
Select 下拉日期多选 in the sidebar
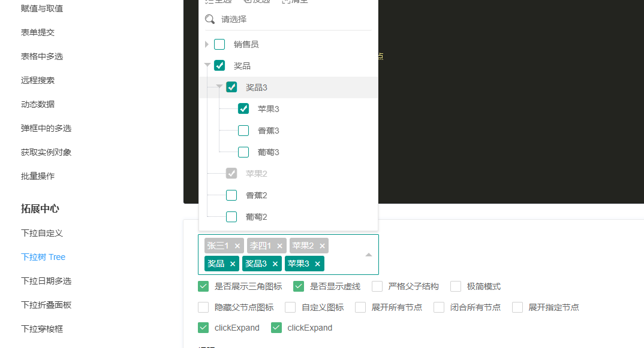click(x=46, y=280)
